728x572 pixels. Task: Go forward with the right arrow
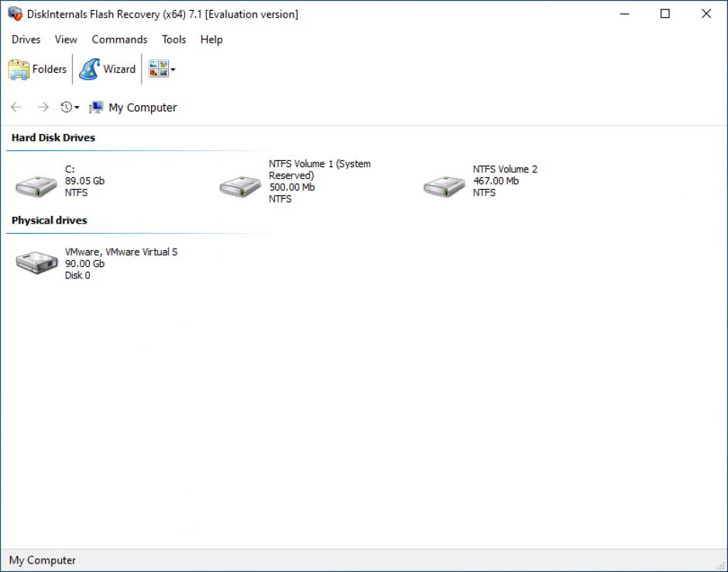pyautogui.click(x=43, y=107)
